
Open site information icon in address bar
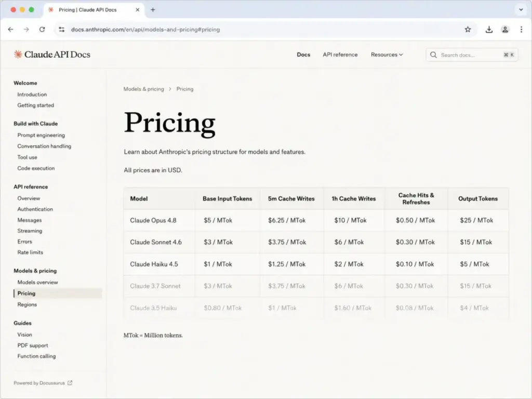(61, 30)
